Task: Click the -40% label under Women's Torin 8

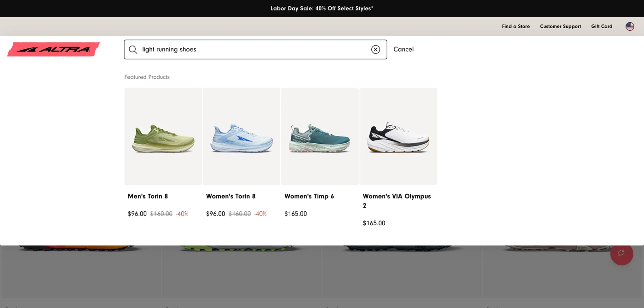Action: (x=260, y=214)
